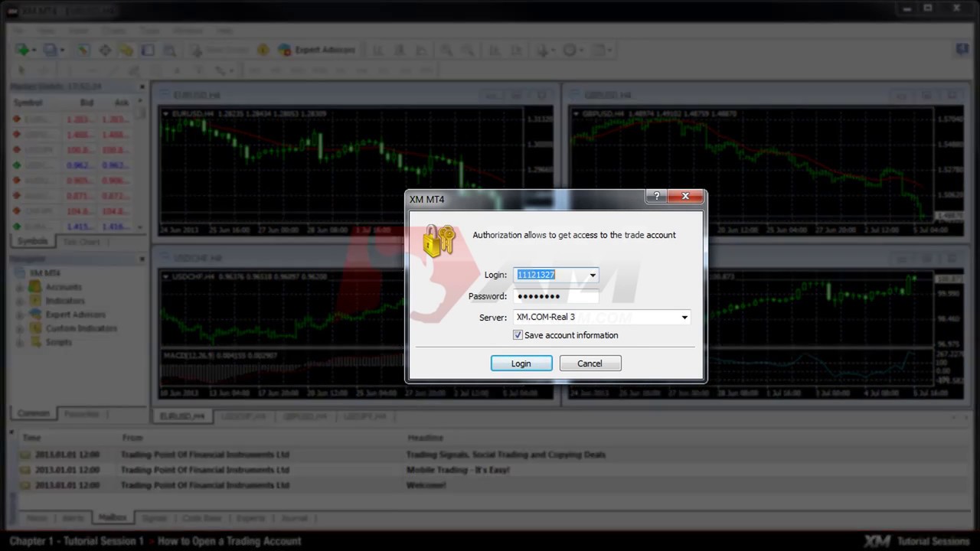Click the Mailbox Headline column header
This screenshot has height=551, width=980.
426,438
